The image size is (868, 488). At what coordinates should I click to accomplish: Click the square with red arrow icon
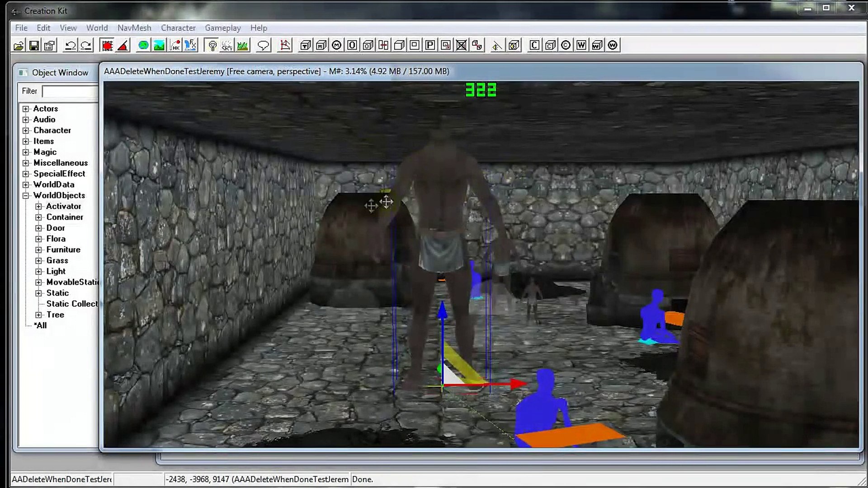[446, 45]
